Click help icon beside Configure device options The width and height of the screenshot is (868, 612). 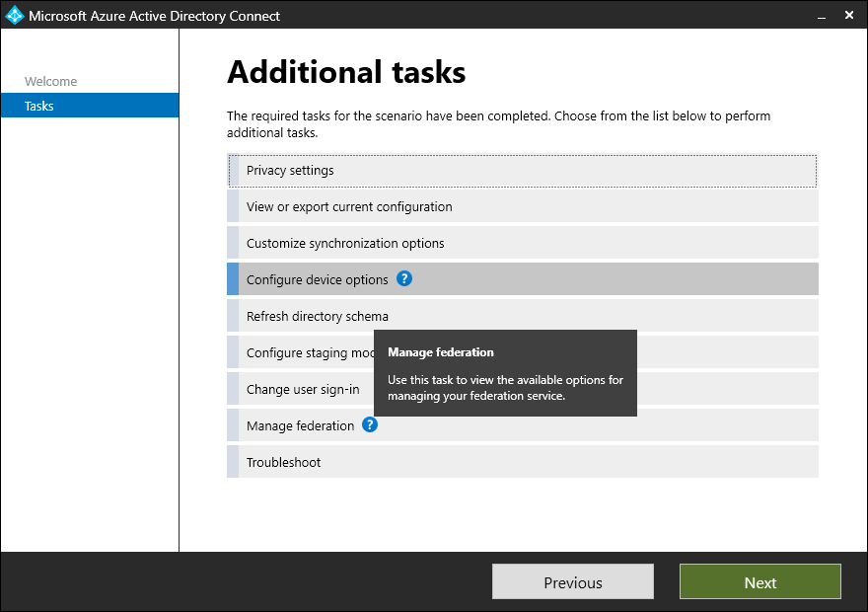[404, 278]
